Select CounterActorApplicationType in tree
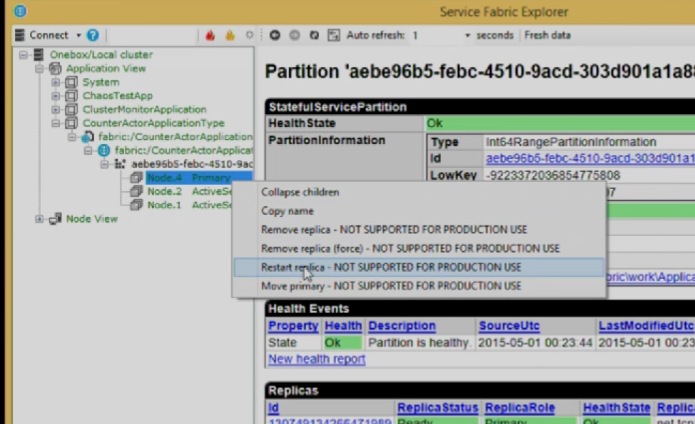The width and height of the screenshot is (695, 424). pyautogui.click(x=153, y=123)
